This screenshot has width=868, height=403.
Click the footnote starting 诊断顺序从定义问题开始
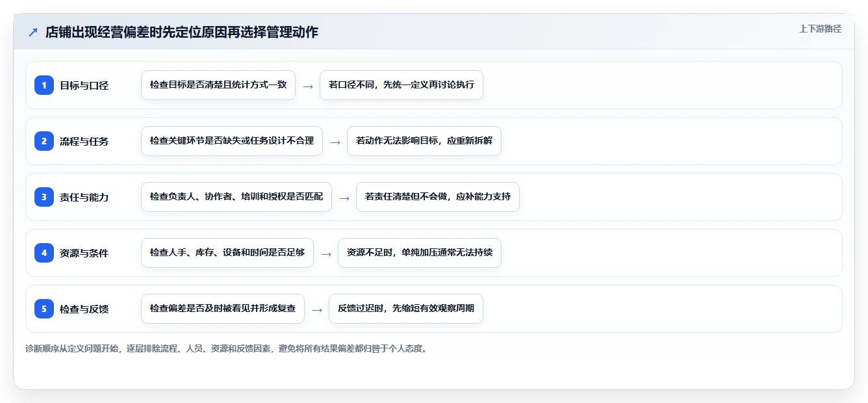[226, 348]
